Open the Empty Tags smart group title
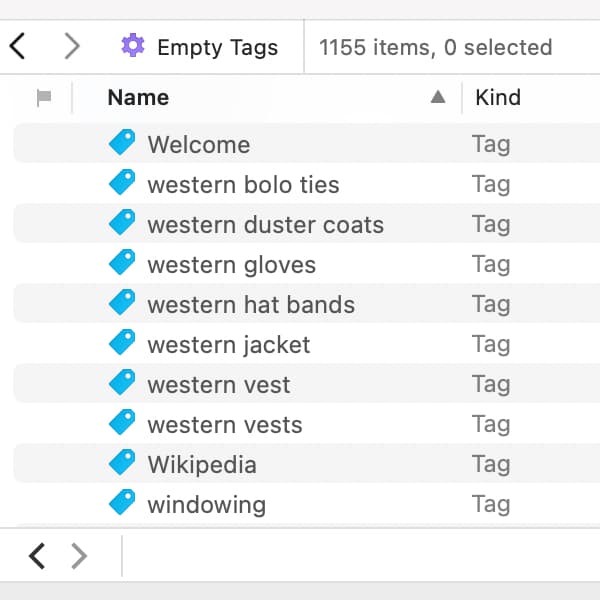This screenshot has width=600, height=600. [217, 47]
